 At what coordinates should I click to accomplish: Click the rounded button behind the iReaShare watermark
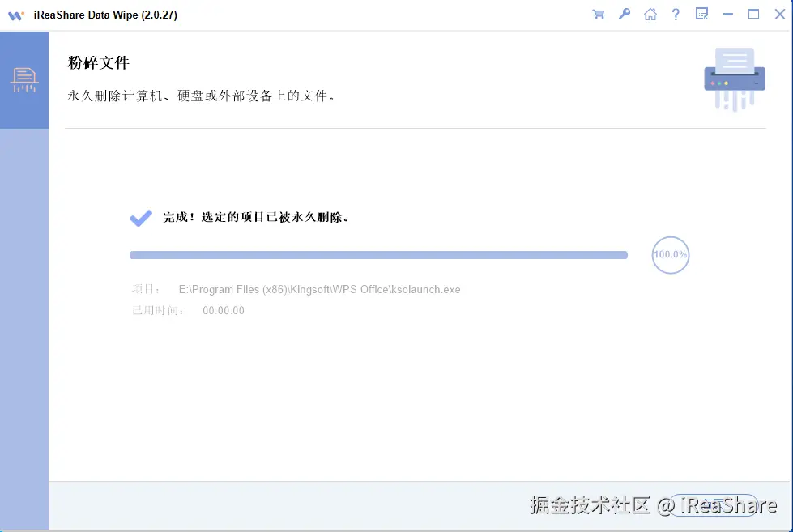[x=714, y=504]
